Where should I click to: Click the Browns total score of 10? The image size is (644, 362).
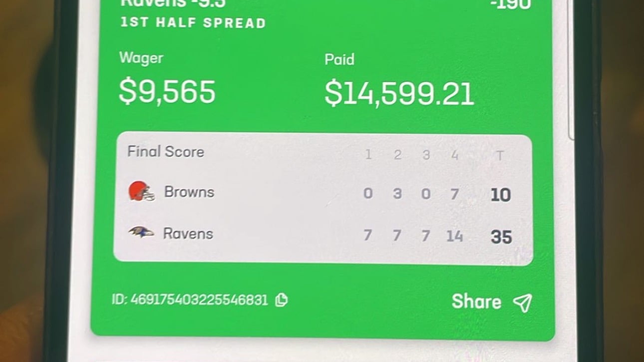pyautogui.click(x=500, y=195)
